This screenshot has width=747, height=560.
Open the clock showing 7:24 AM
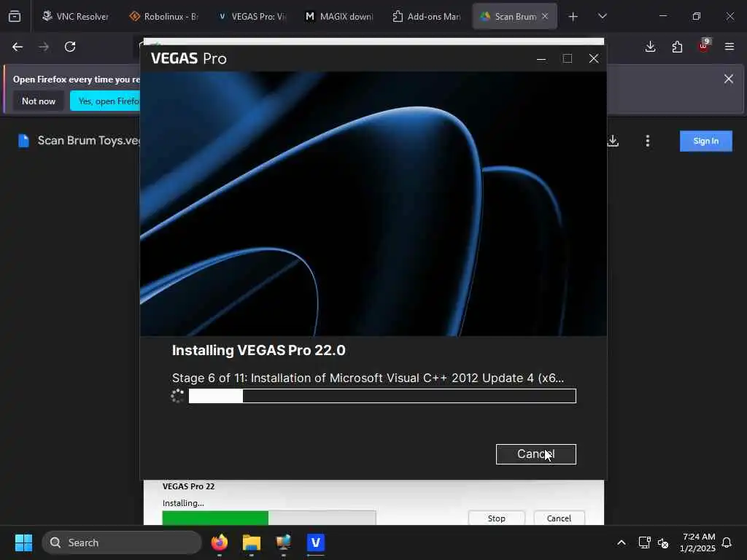click(x=698, y=542)
